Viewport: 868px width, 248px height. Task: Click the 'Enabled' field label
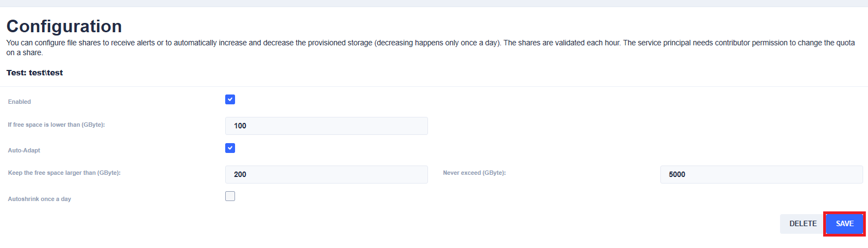(x=20, y=102)
